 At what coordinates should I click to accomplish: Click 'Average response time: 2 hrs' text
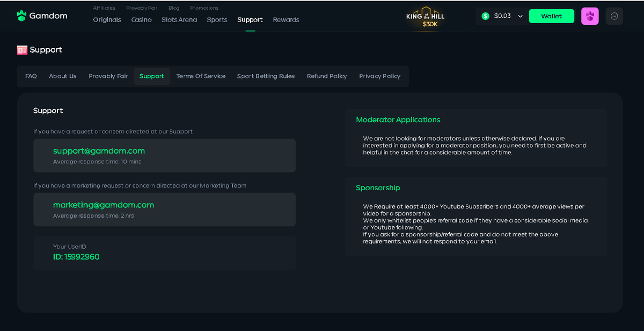coord(93,216)
